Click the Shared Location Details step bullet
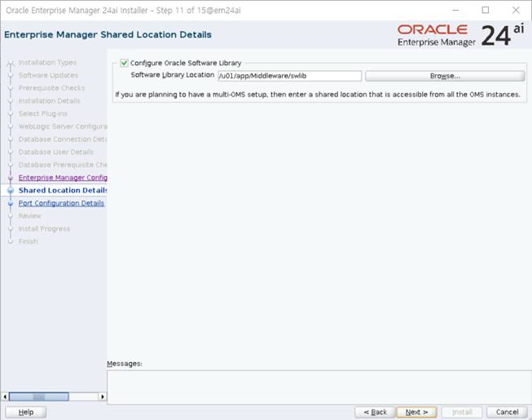 click(x=11, y=190)
